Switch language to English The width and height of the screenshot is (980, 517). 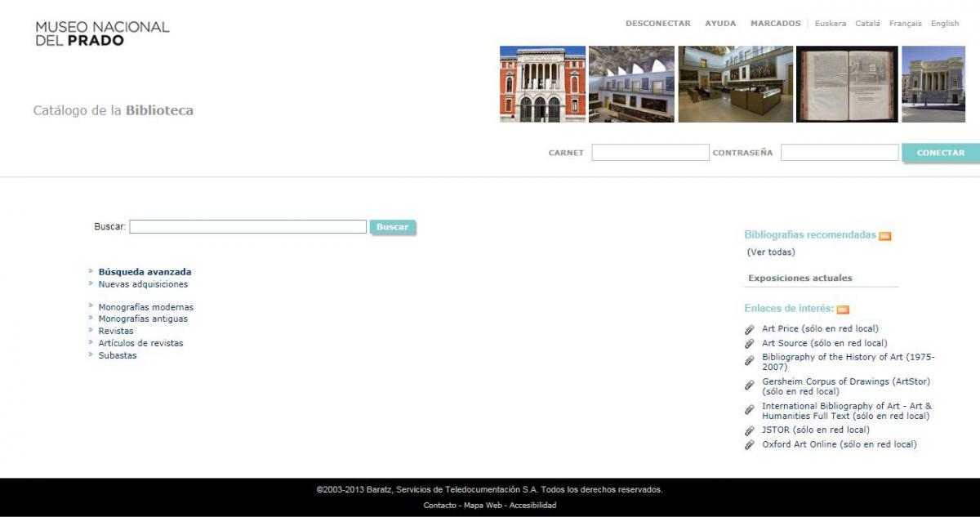[x=945, y=23]
